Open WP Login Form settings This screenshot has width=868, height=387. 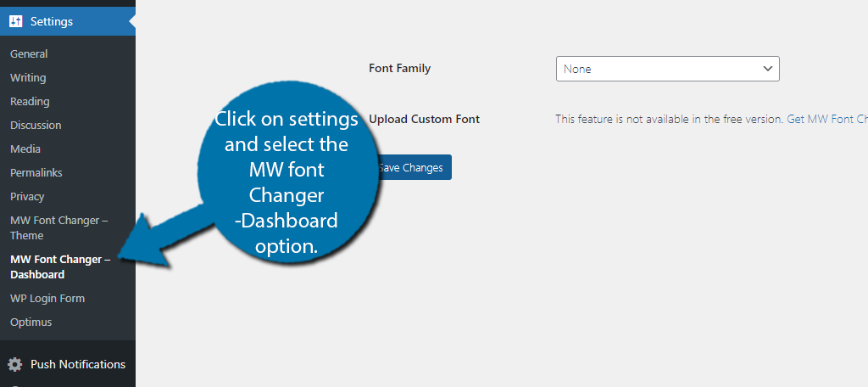coord(47,298)
